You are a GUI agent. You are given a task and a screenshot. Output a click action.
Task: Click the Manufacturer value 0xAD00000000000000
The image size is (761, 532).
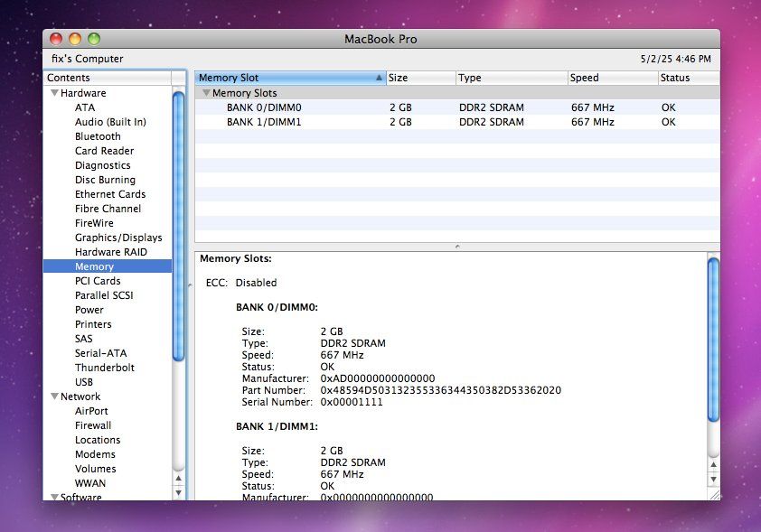point(378,378)
